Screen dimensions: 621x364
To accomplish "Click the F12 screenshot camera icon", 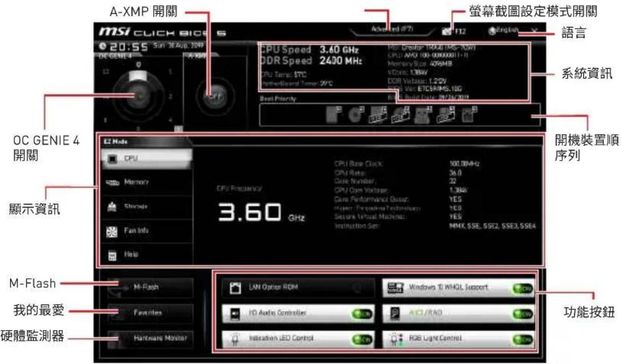I will pyautogui.click(x=447, y=30).
